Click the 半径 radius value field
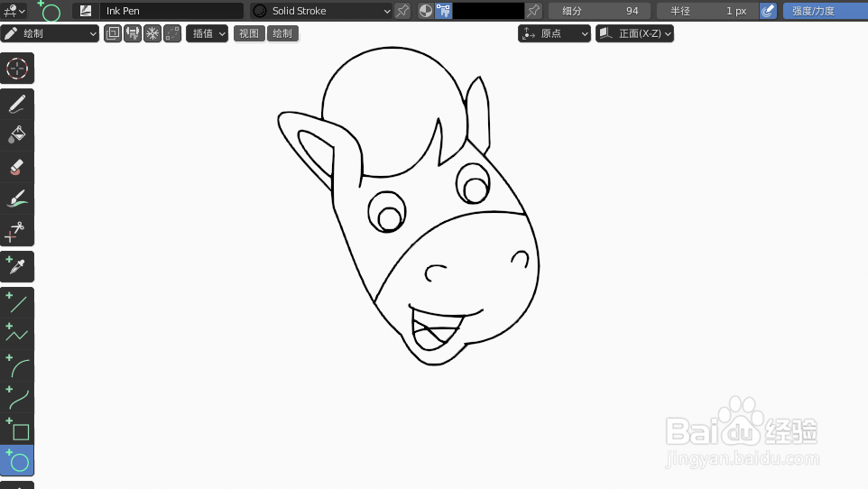Image resolution: width=868 pixels, height=489 pixels. pyautogui.click(x=707, y=11)
